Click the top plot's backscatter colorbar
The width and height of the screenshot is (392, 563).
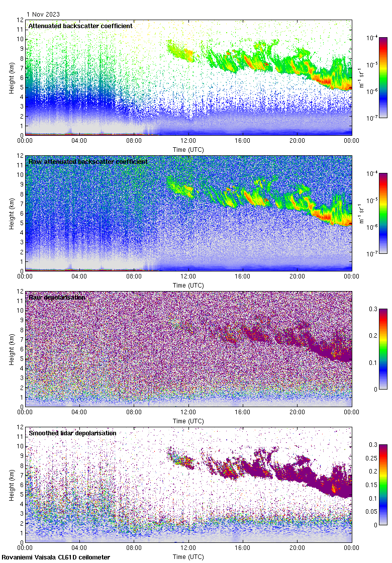(x=383, y=77)
